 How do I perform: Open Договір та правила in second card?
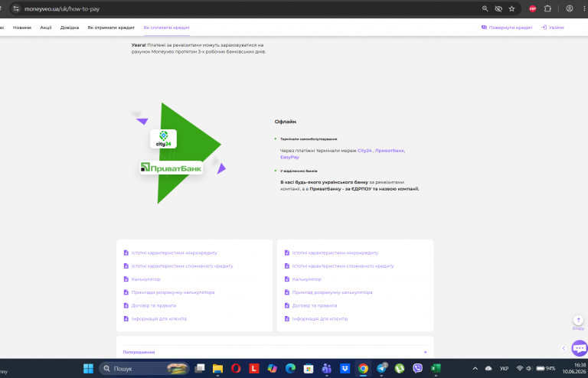click(315, 306)
